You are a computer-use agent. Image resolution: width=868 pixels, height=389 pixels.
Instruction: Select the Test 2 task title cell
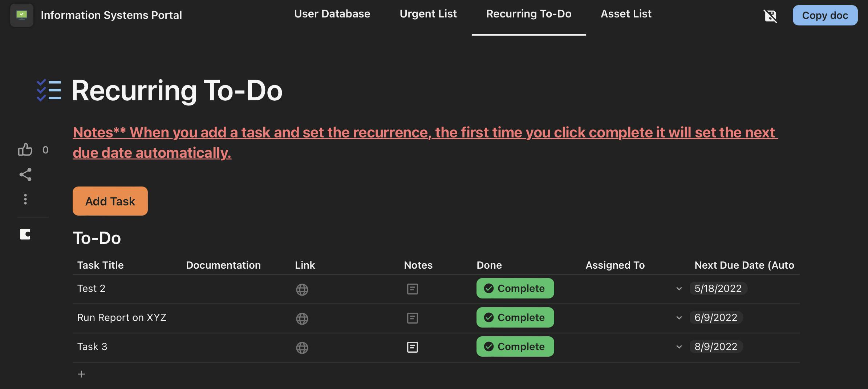127,289
